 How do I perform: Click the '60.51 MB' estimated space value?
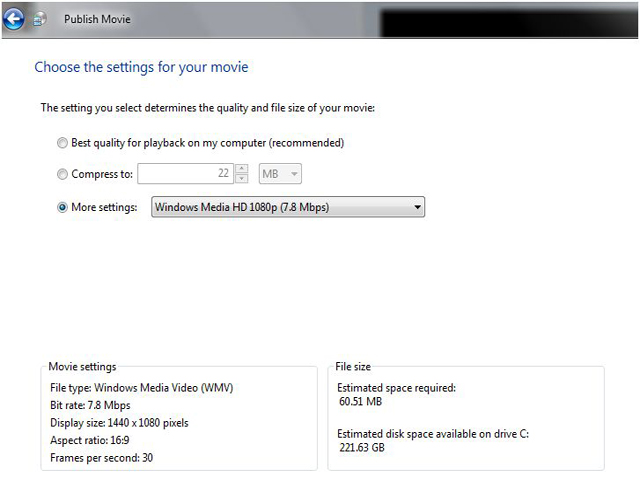[360, 402]
